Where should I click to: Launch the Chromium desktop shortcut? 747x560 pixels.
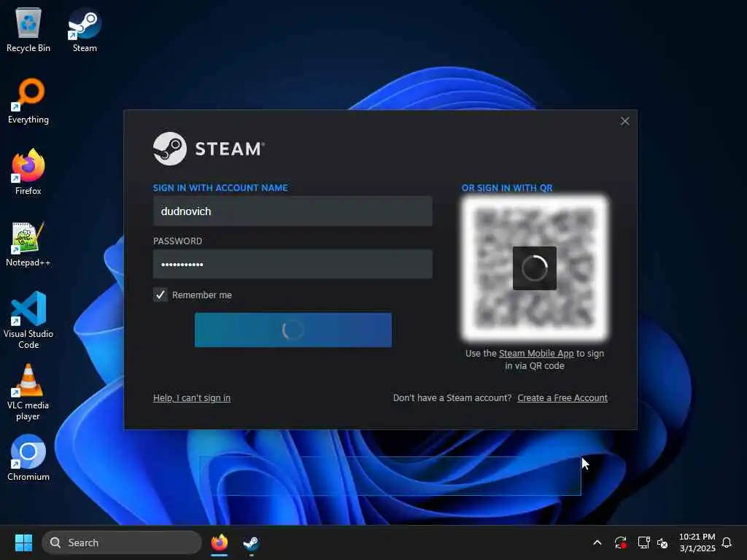pos(28,458)
